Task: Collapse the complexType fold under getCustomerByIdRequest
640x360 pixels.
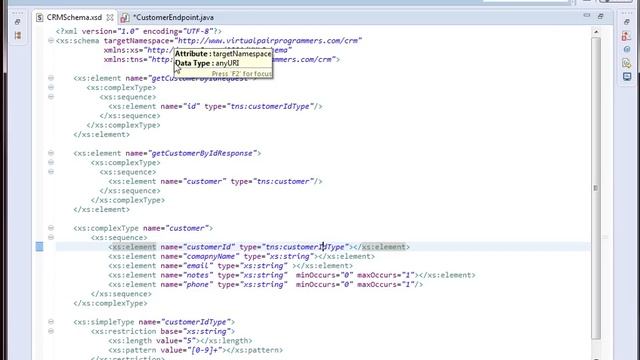Action: pyautogui.click(x=51, y=87)
